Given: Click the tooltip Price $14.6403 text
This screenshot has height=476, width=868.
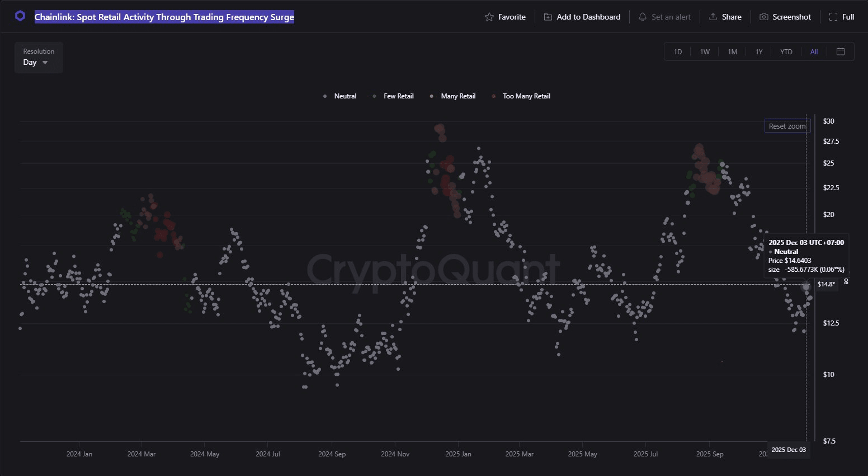Looking at the screenshot, I should [x=790, y=261].
